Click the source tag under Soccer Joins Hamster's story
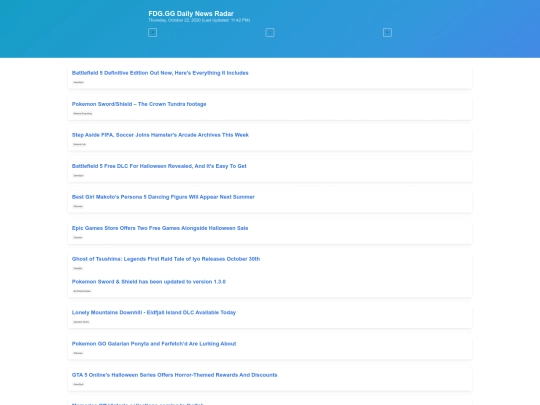The image size is (540, 405). click(x=80, y=144)
